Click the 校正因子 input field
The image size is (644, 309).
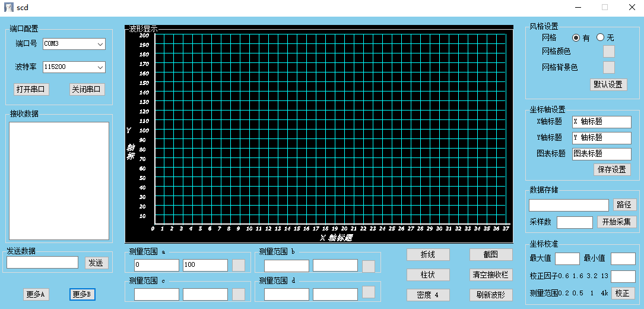point(623,276)
